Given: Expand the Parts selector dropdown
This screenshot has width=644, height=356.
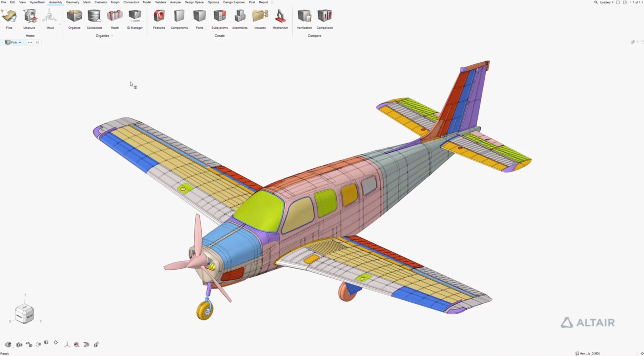Looking at the screenshot, I should (x=20, y=43).
